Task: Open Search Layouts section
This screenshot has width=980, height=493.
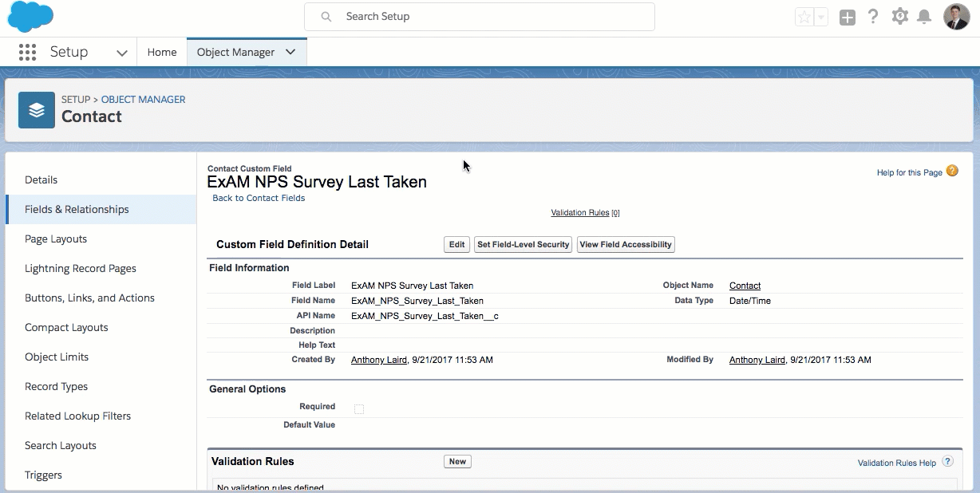Action: click(101, 445)
